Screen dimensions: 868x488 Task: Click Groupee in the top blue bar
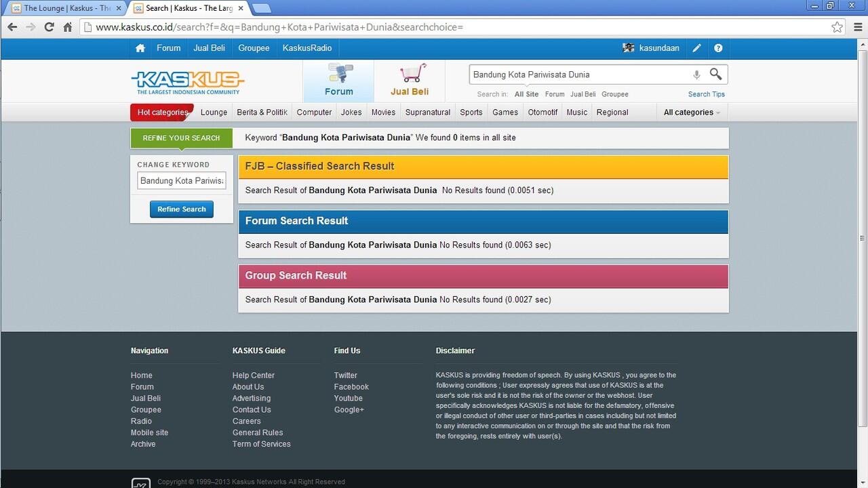pyautogui.click(x=254, y=48)
